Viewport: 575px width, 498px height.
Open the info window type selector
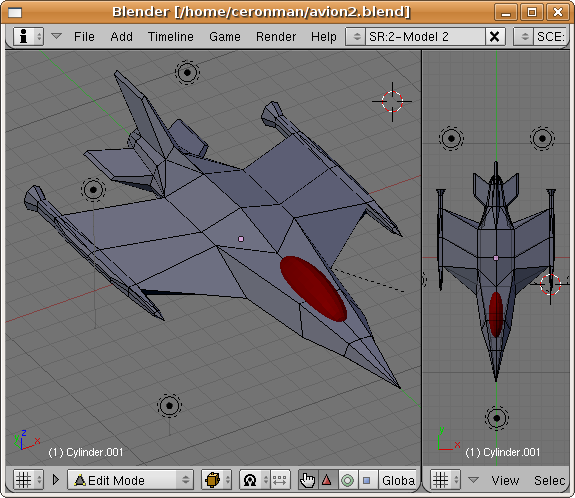click(29, 37)
